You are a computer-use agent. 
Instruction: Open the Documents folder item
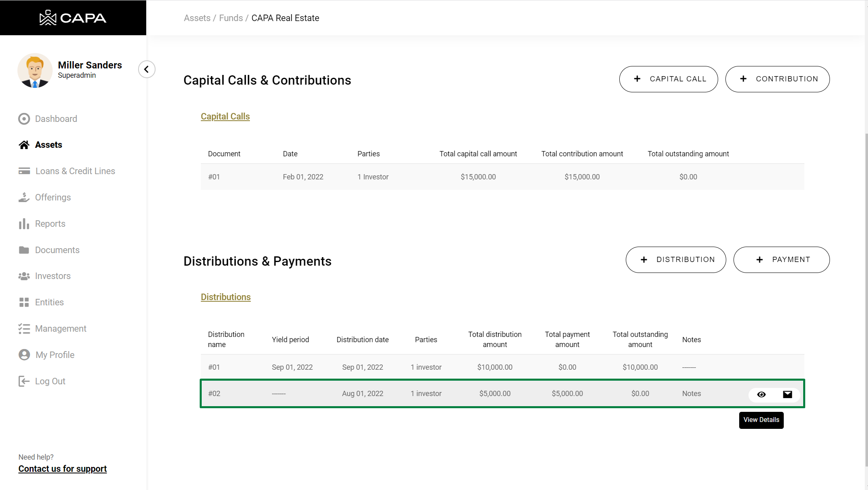(57, 250)
